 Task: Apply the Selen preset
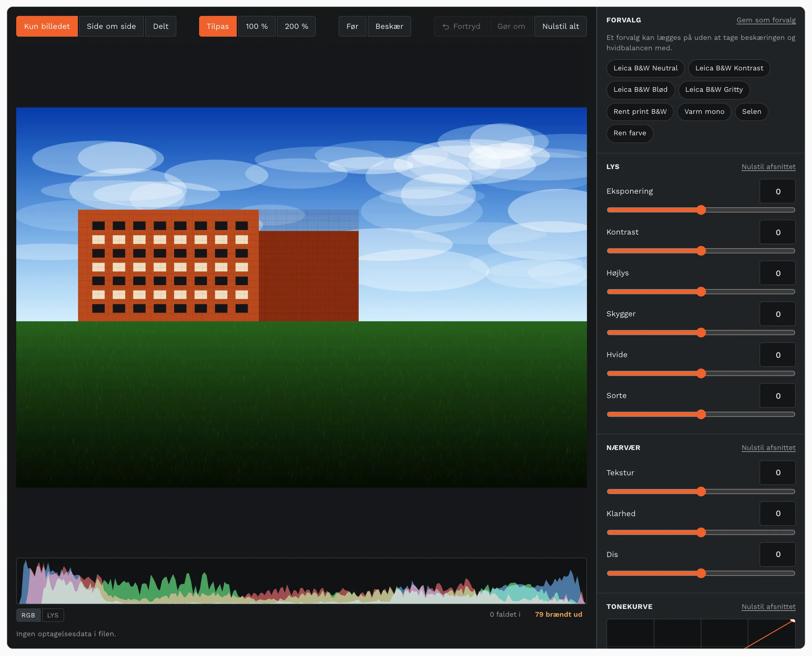click(x=751, y=112)
